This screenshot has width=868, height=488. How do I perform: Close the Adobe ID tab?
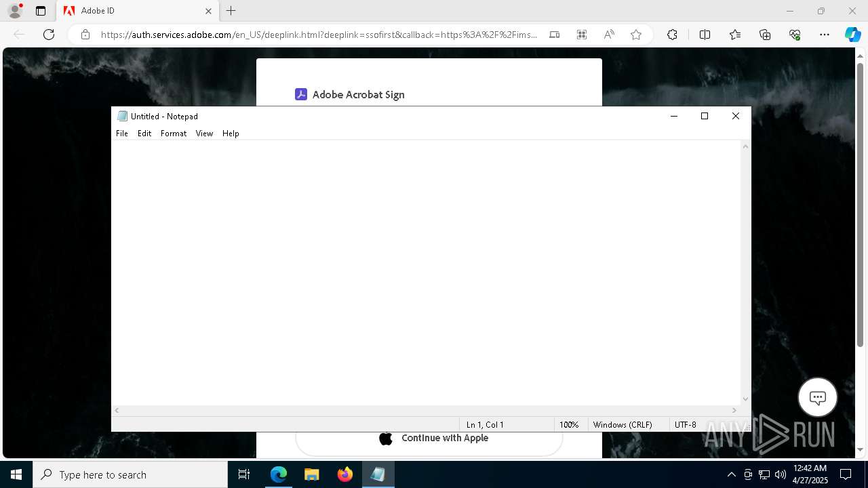(208, 11)
